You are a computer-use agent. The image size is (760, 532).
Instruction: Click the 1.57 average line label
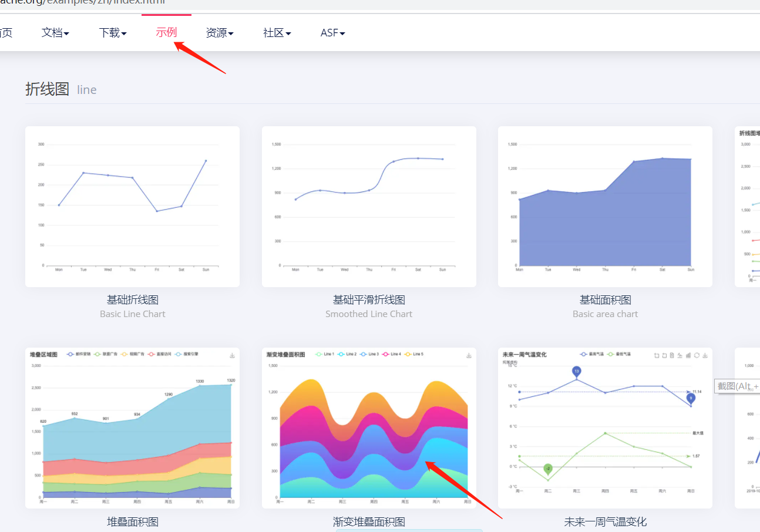696,456
